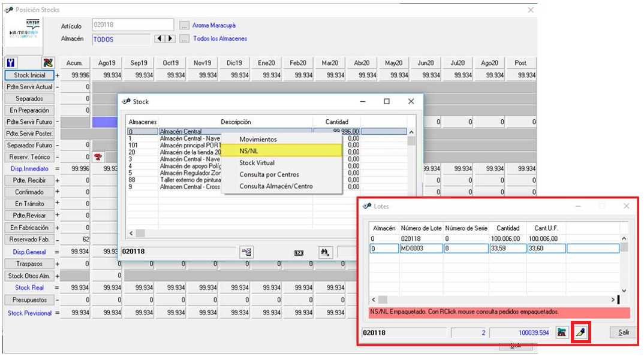Screen dimensions: 644x357
Task: Click the colorful chart icon beside Acum. column
Action: pyautogui.click(x=48, y=63)
